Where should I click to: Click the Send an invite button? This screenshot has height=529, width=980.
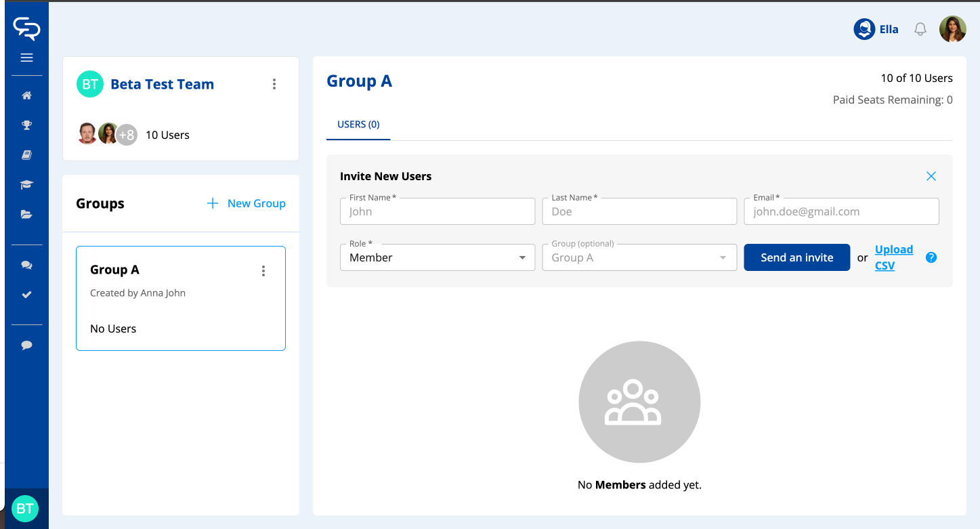point(796,257)
